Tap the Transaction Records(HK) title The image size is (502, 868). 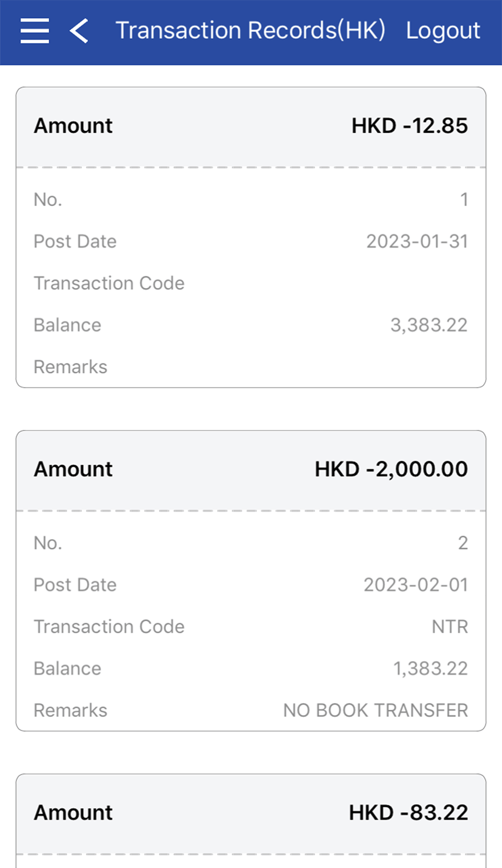point(250,31)
